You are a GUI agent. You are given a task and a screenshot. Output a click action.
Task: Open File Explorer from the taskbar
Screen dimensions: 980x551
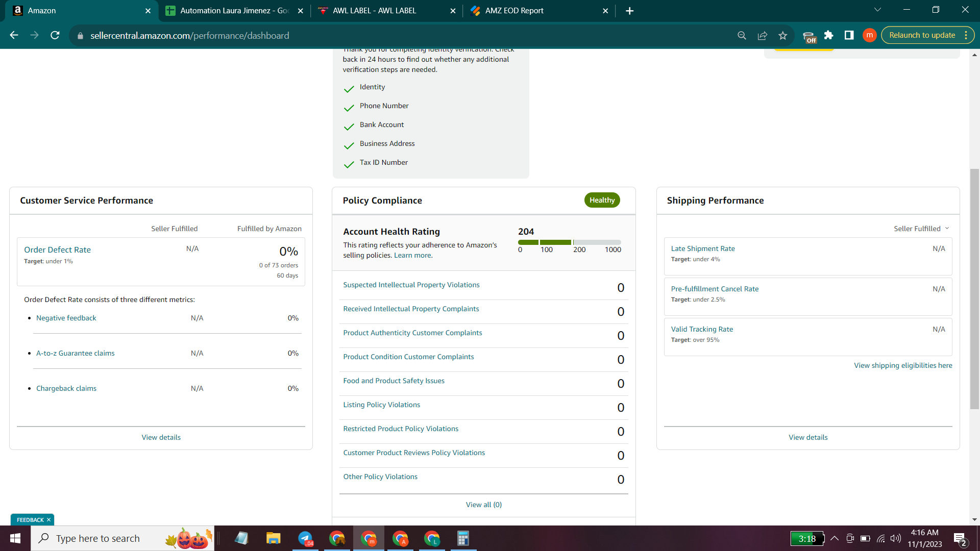tap(274, 538)
